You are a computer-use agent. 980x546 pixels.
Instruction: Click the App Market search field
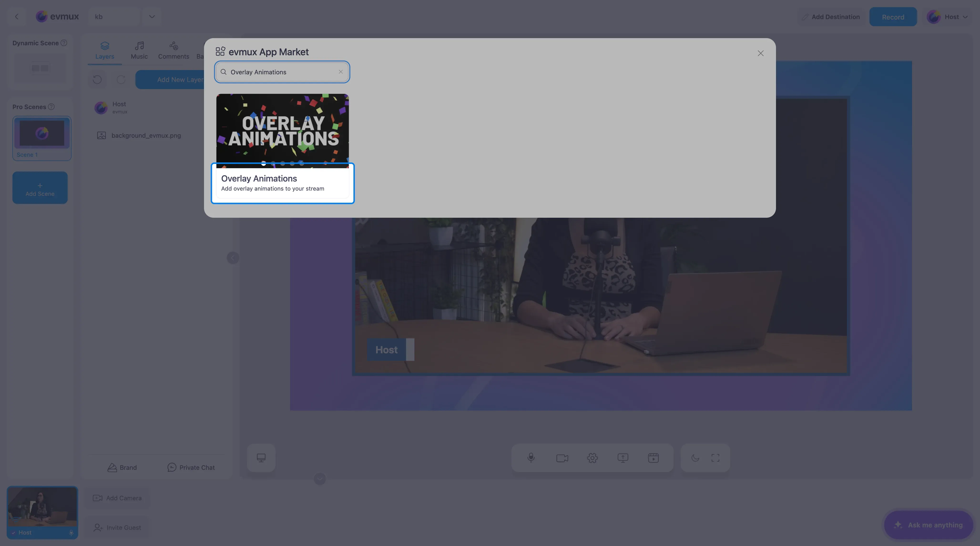point(282,72)
